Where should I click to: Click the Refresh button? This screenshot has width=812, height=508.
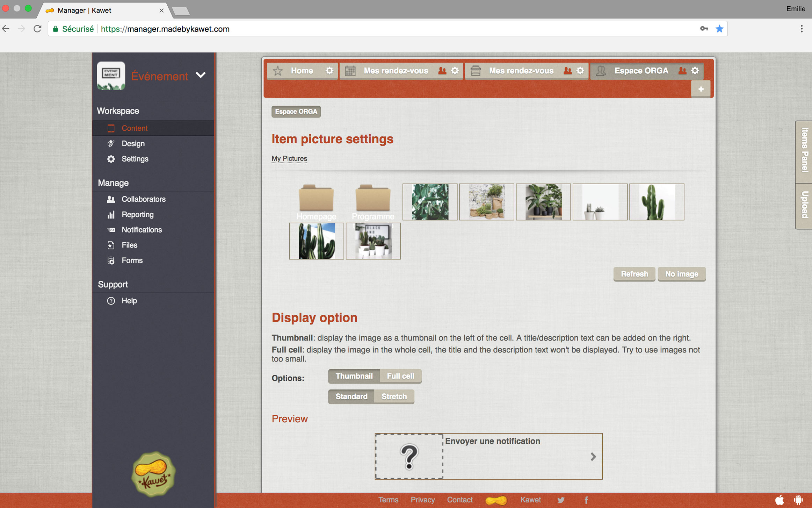634,274
